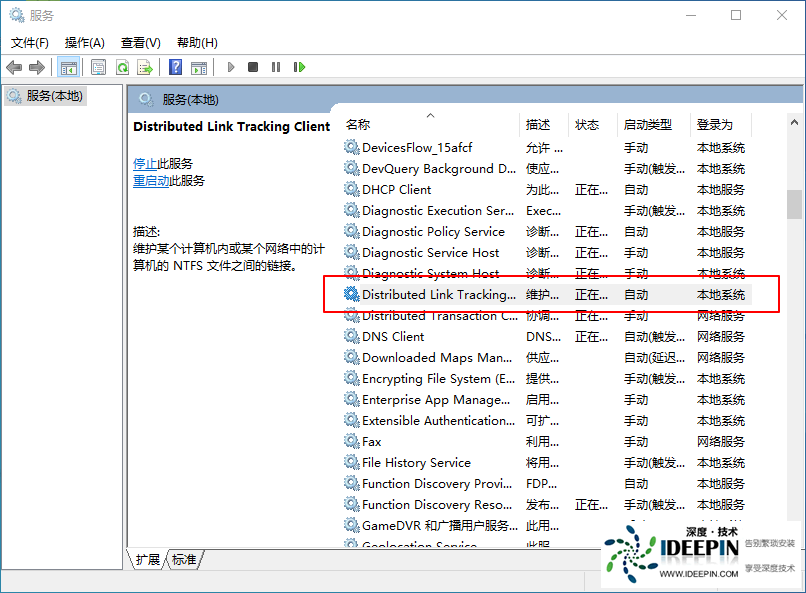806x593 pixels.
Task: Sort by the 名称 column header
Action: pyautogui.click(x=431, y=124)
